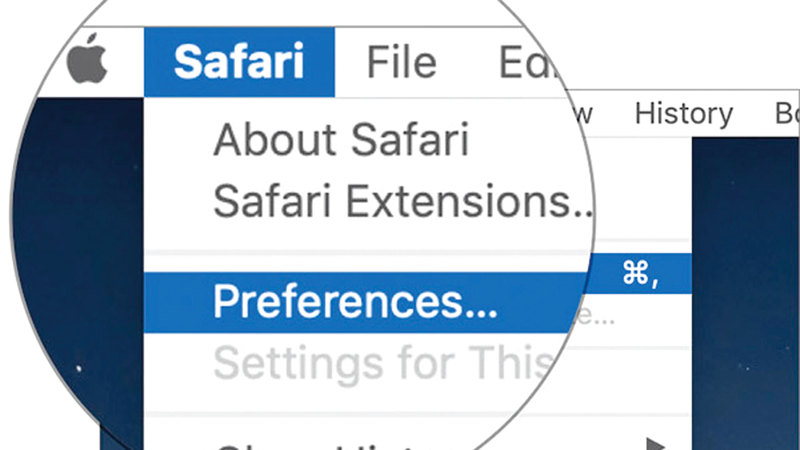Viewport: 800px width, 450px height.
Task: Select About Safari
Action: tap(341, 140)
